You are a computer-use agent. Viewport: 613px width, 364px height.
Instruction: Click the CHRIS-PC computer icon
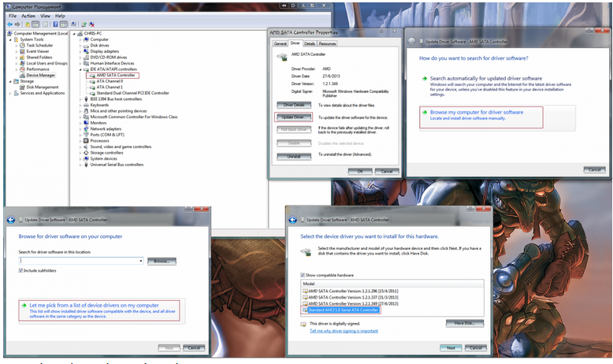80,34
